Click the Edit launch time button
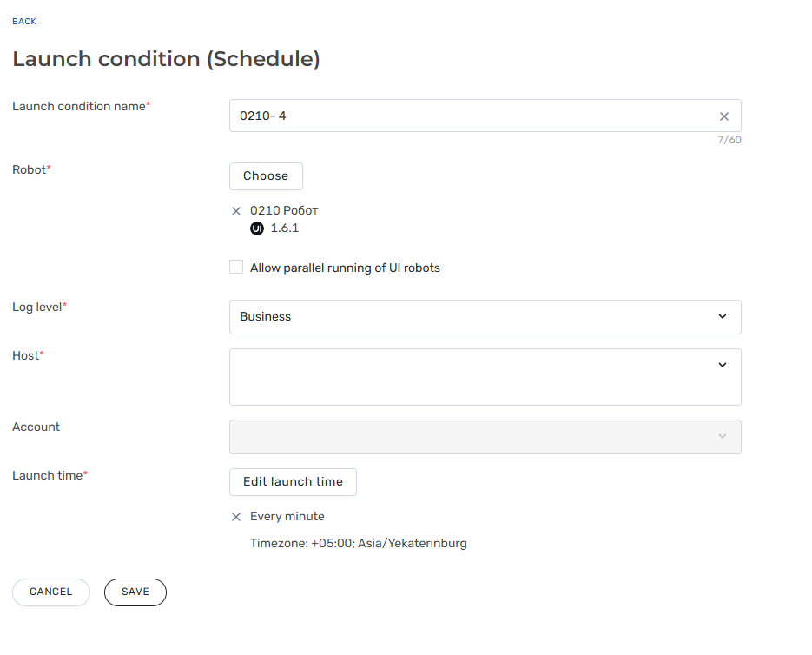This screenshot has height=655, width=812. [294, 482]
